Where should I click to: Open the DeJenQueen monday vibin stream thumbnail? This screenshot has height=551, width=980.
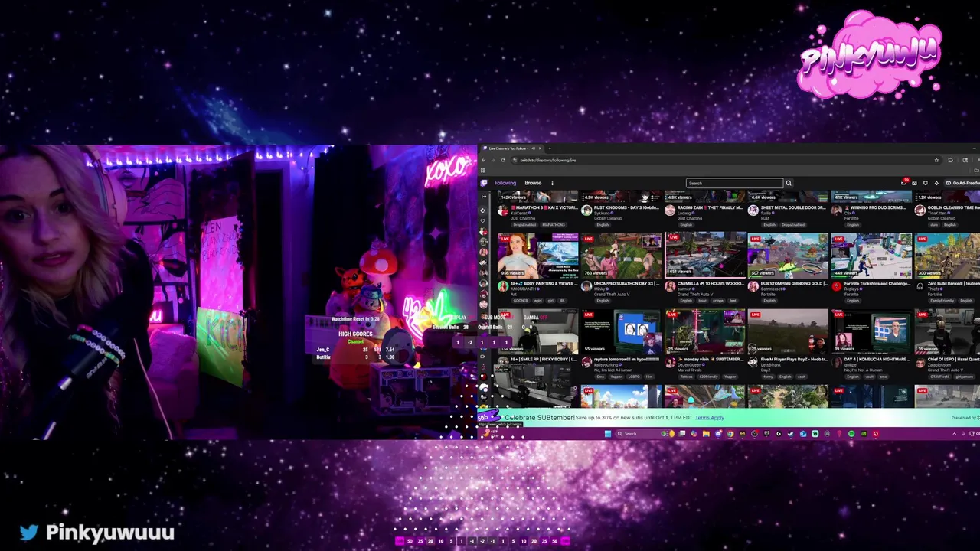[704, 331]
